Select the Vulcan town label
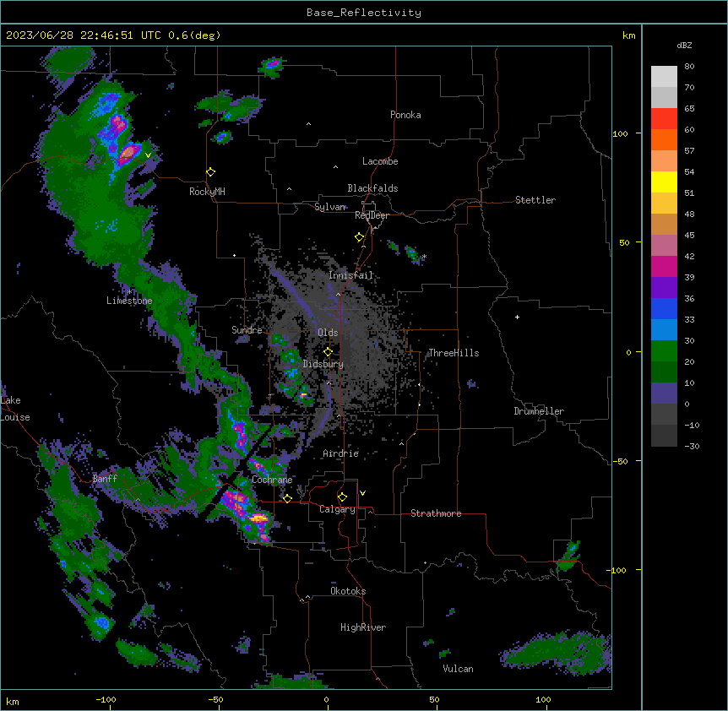728x711 pixels. tap(459, 669)
